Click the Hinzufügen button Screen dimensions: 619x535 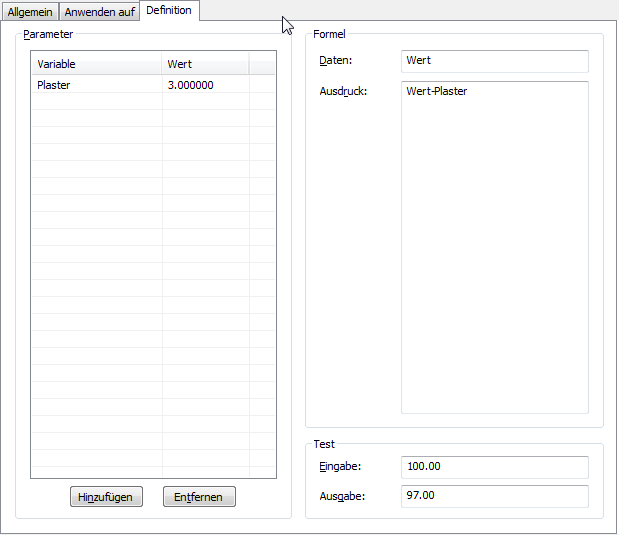coord(106,497)
